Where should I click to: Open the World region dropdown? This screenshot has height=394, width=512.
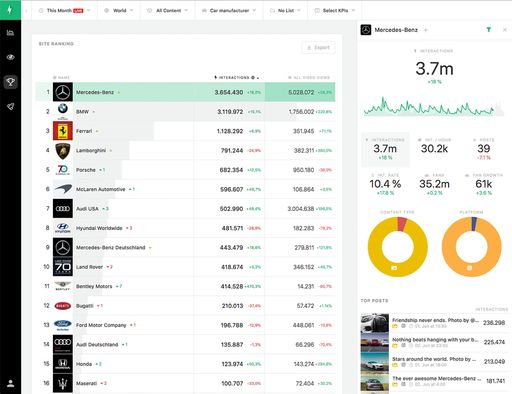click(x=119, y=10)
